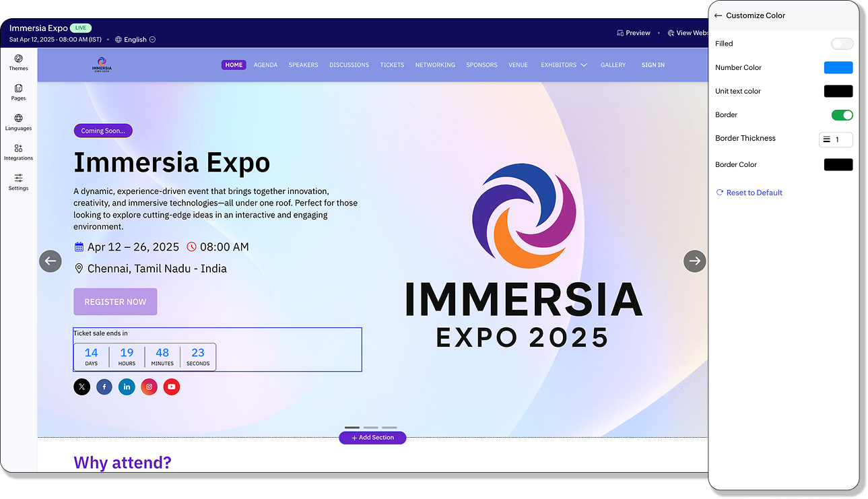This screenshot has height=499, width=868.
Task: Open the Languages globe icon in sidebar
Action: coord(18,118)
